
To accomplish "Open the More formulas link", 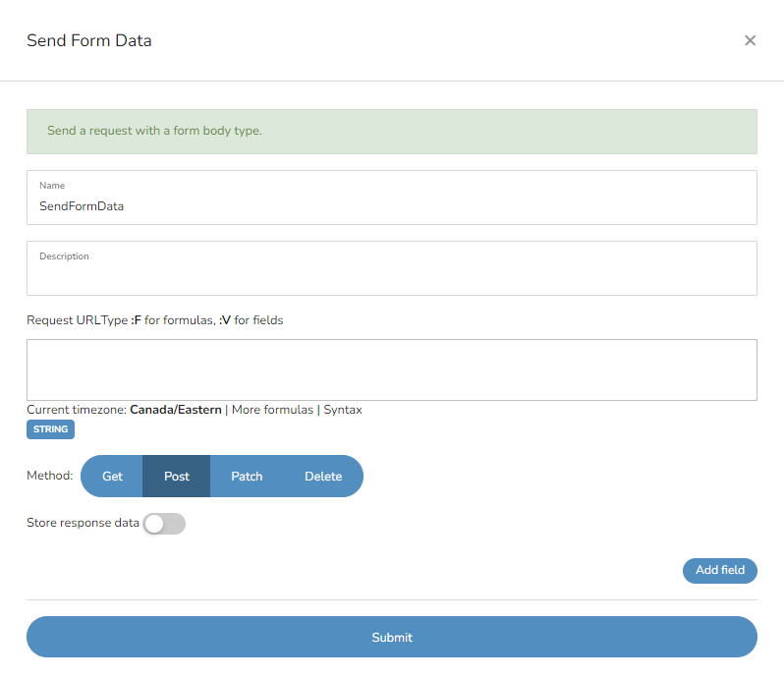I will [272, 410].
